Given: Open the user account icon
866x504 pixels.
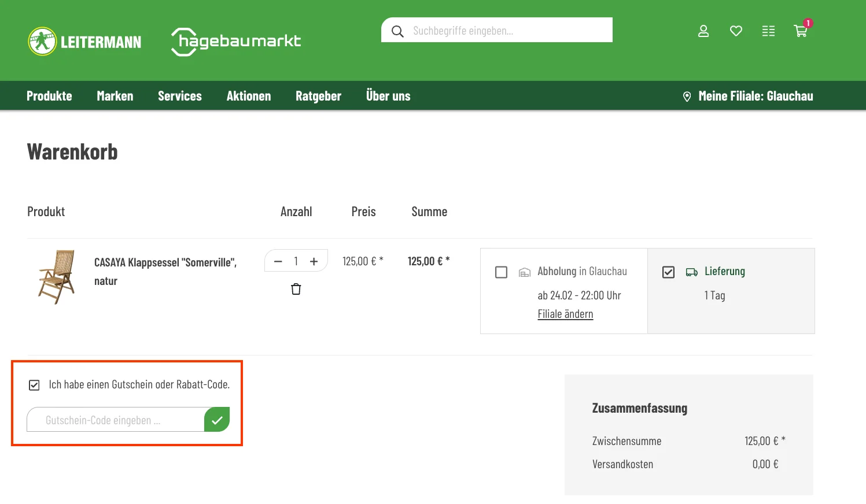Looking at the screenshot, I should click(703, 31).
